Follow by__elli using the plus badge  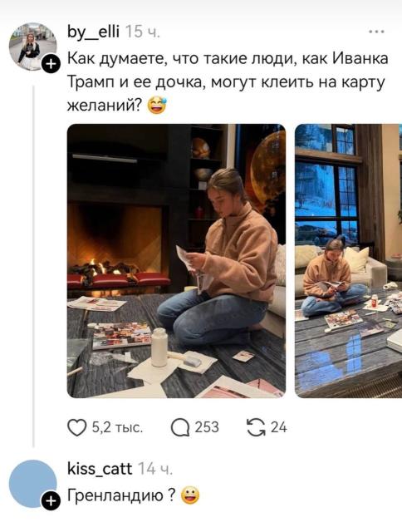pyautogui.click(x=50, y=65)
